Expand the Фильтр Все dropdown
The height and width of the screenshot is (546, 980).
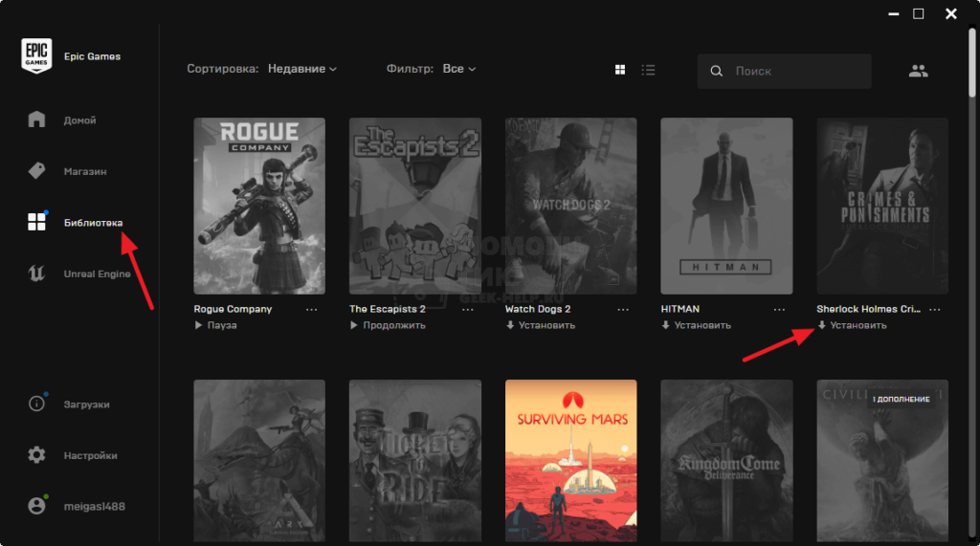point(458,69)
